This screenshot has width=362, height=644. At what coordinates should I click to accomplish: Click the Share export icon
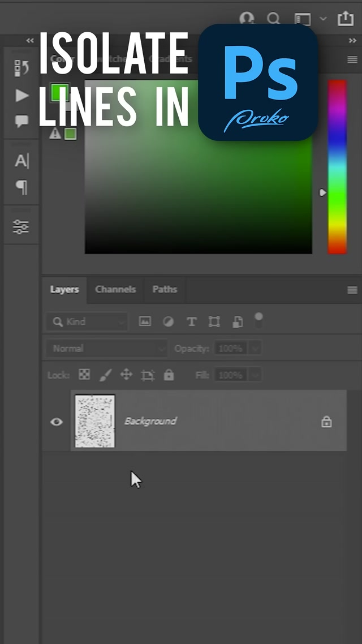pyautogui.click(x=345, y=19)
